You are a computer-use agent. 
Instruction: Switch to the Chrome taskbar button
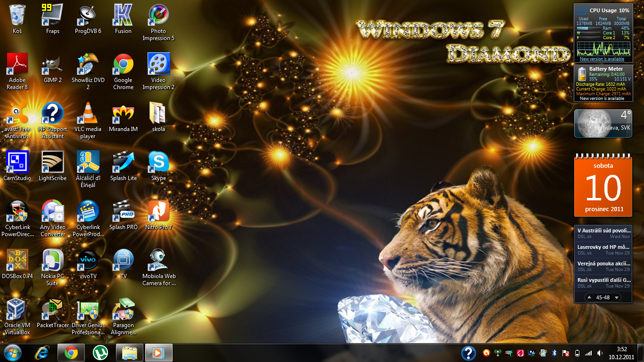71,353
